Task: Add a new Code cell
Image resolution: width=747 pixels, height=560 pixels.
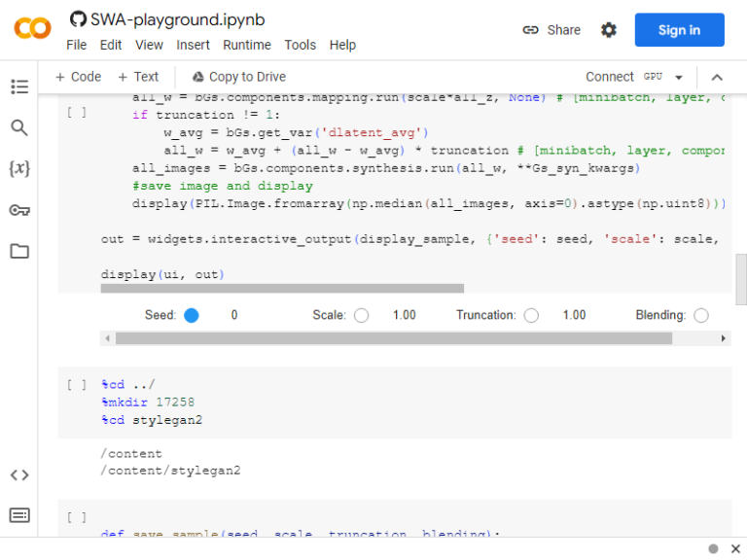Action: (x=79, y=77)
